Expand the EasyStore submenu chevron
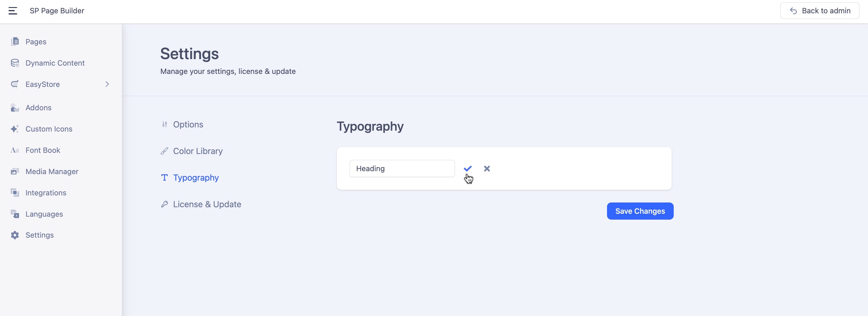This screenshot has height=316, width=868. click(x=107, y=84)
